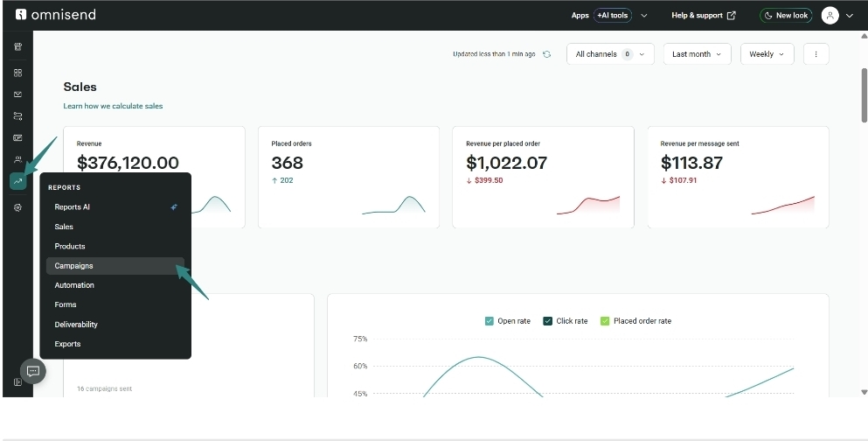Click the Placed orders card
This screenshot has height=441, width=868.
click(349, 178)
